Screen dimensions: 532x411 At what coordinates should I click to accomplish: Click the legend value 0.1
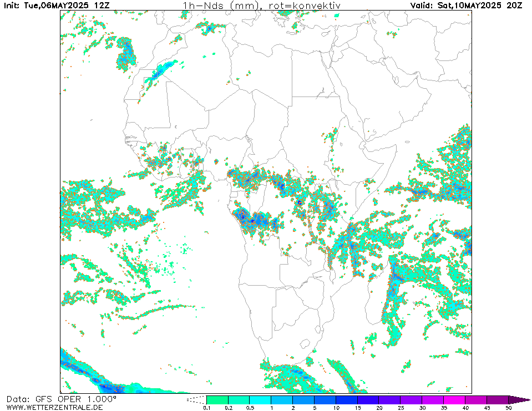[x=207, y=408]
